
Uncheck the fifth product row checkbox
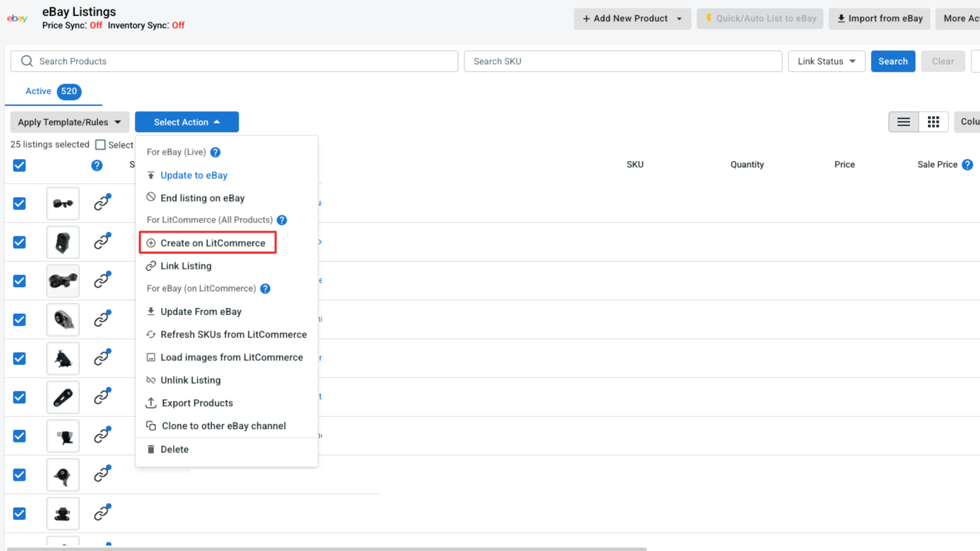(19, 359)
